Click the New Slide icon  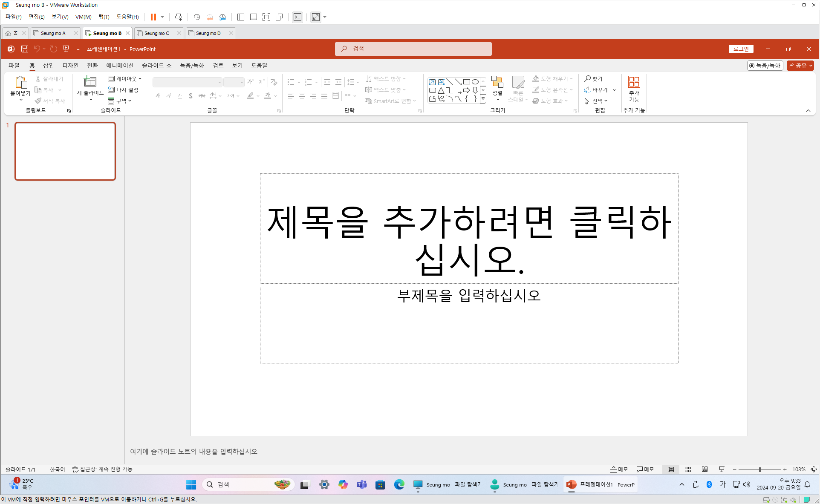point(90,81)
